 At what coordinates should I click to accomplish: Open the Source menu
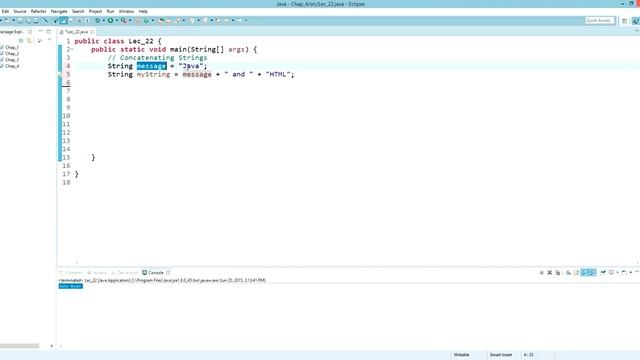coord(20,11)
